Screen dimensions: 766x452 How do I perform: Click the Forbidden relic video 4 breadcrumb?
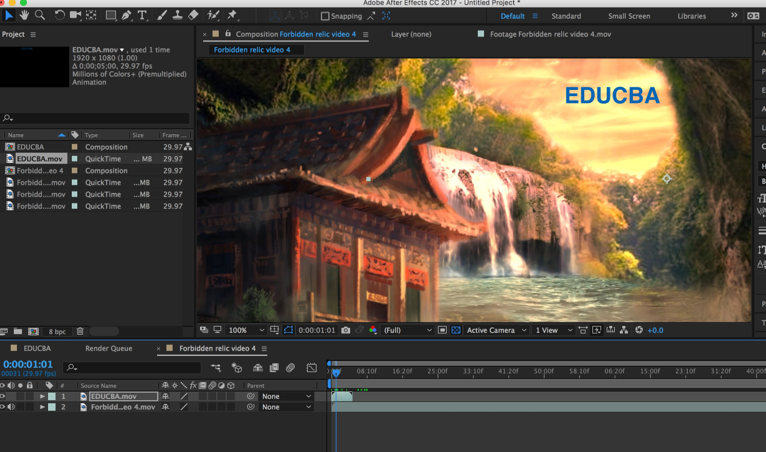(x=252, y=50)
